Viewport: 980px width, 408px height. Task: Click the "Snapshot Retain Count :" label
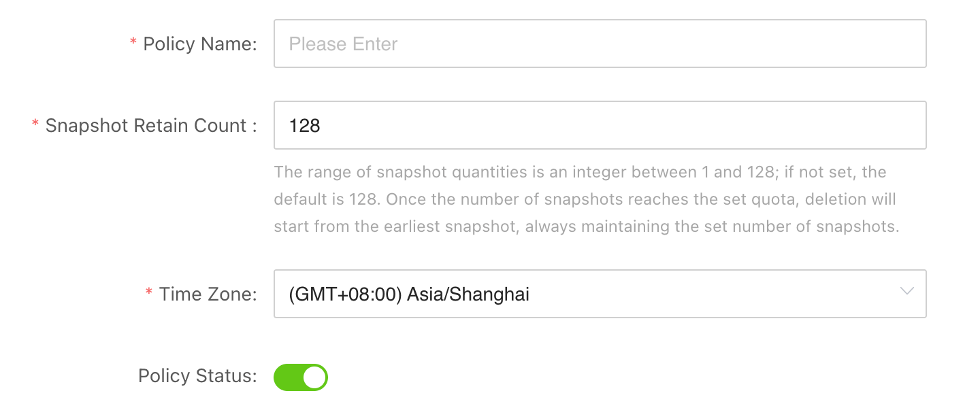pyautogui.click(x=151, y=126)
